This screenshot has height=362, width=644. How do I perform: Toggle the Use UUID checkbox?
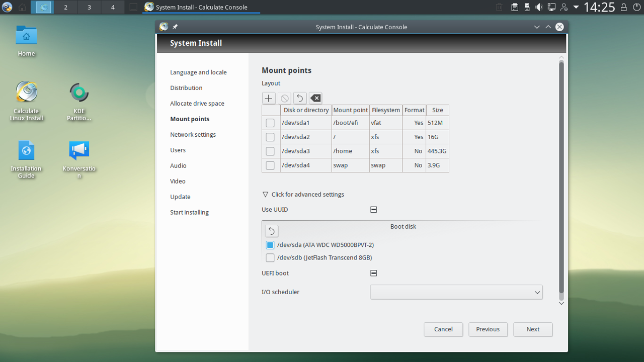(374, 210)
